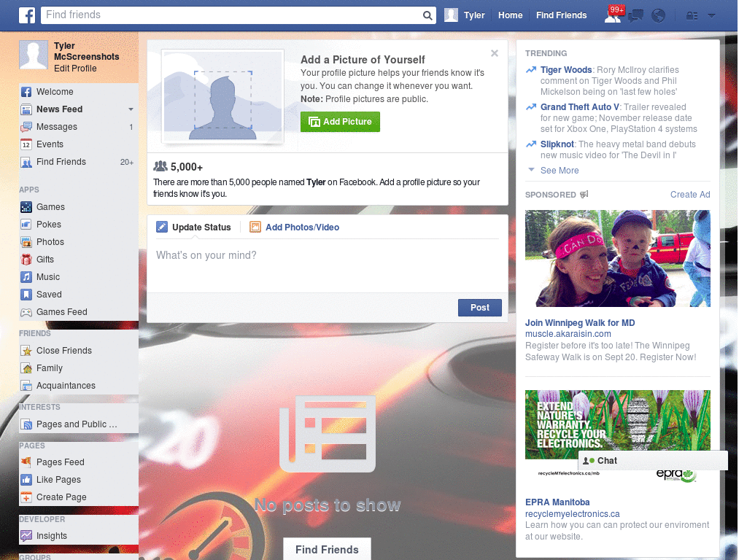Open the Chat bar
Image resolution: width=747 pixels, height=560 pixels.
(x=653, y=461)
